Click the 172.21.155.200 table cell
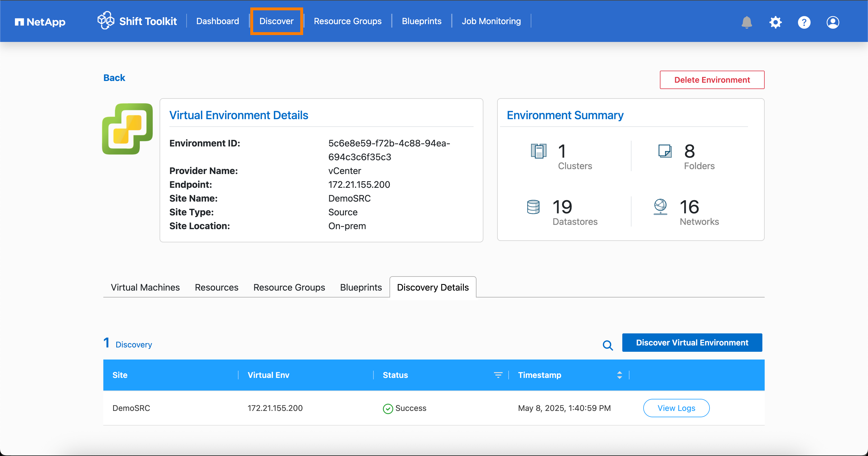The height and width of the screenshot is (456, 868). pyautogui.click(x=275, y=408)
